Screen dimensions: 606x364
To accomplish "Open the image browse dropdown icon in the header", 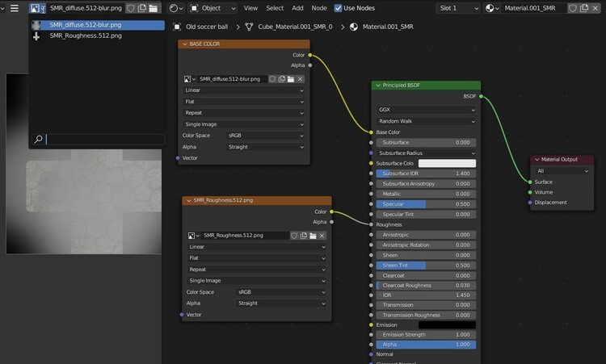I will pyautogui.click(x=38, y=8).
